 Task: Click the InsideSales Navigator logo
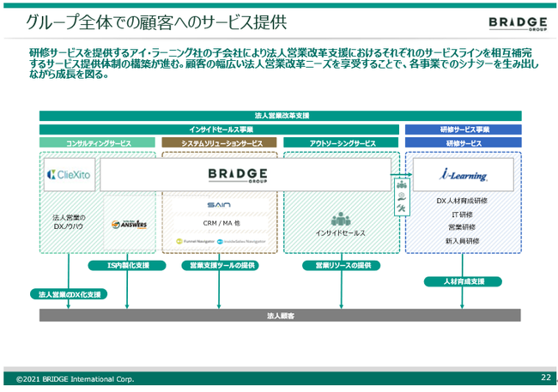241,242
